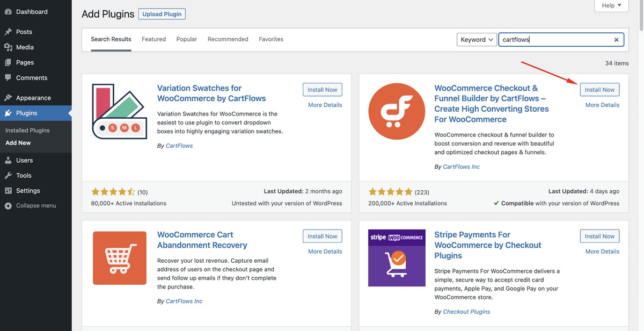644x331 pixels.
Task: Click 'Compatible with your version' text
Action: (560, 204)
